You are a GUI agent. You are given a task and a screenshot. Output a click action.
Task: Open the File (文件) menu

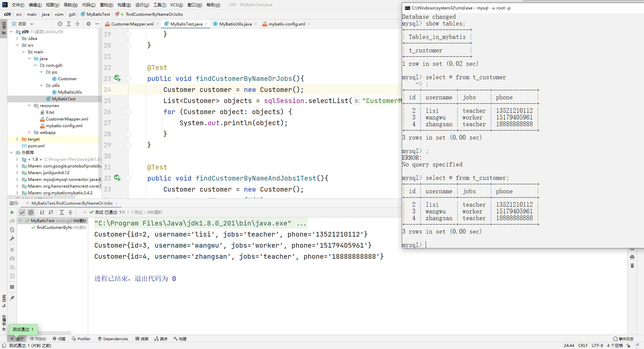pyautogui.click(x=18, y=5)
